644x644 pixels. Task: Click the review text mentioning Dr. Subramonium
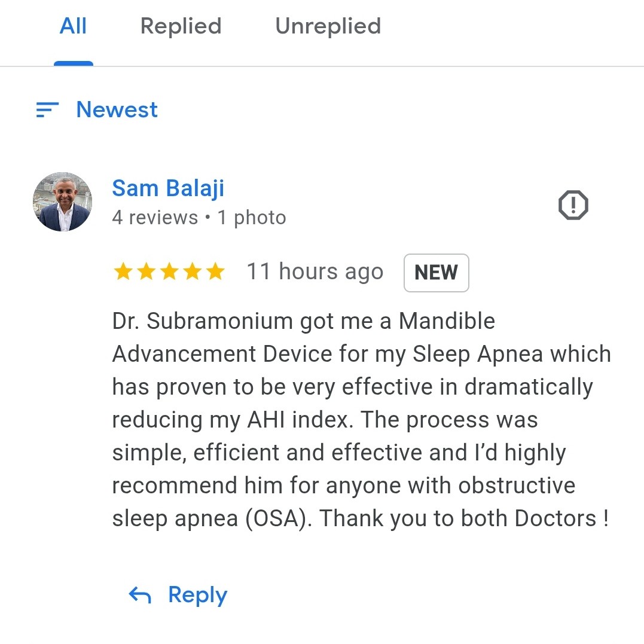coord(361,419)
